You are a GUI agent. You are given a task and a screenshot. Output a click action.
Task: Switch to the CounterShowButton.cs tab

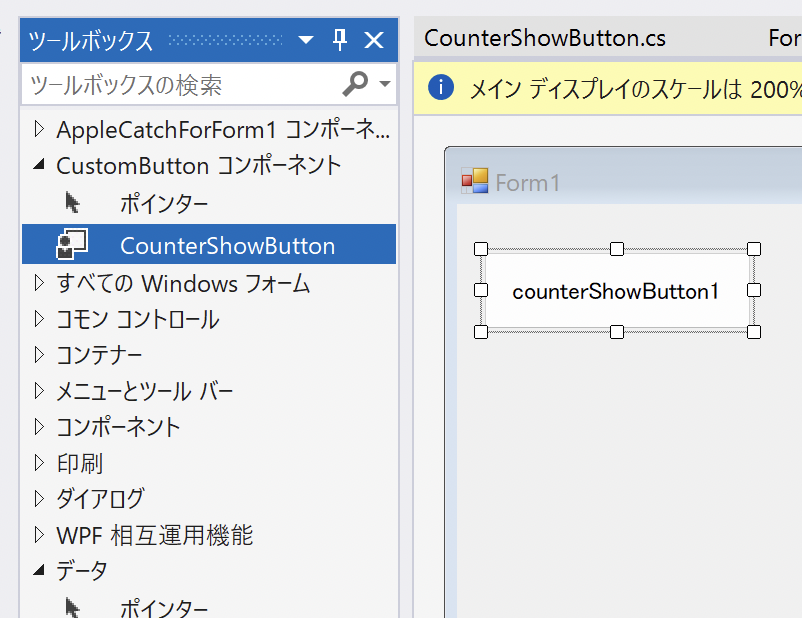click(545, 38)
